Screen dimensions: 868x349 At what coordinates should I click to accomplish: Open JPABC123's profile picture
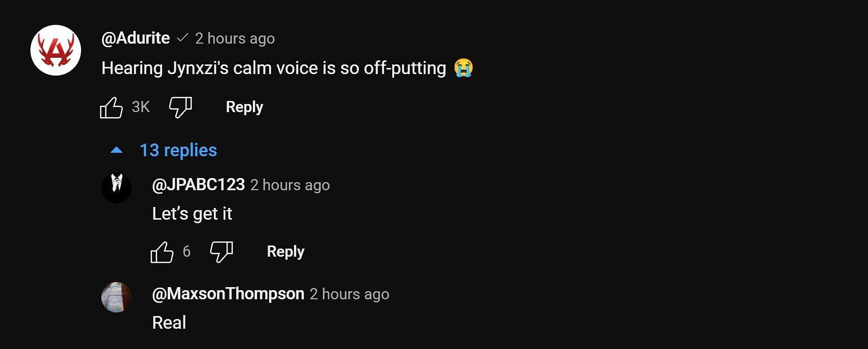point(117,188)
